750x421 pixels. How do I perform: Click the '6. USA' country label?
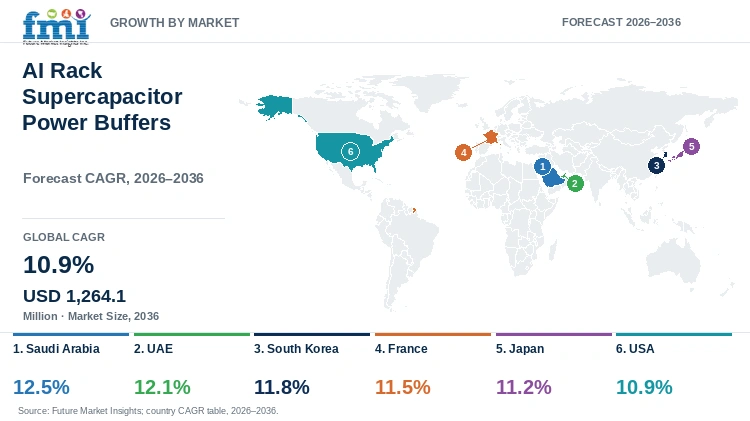635,349
